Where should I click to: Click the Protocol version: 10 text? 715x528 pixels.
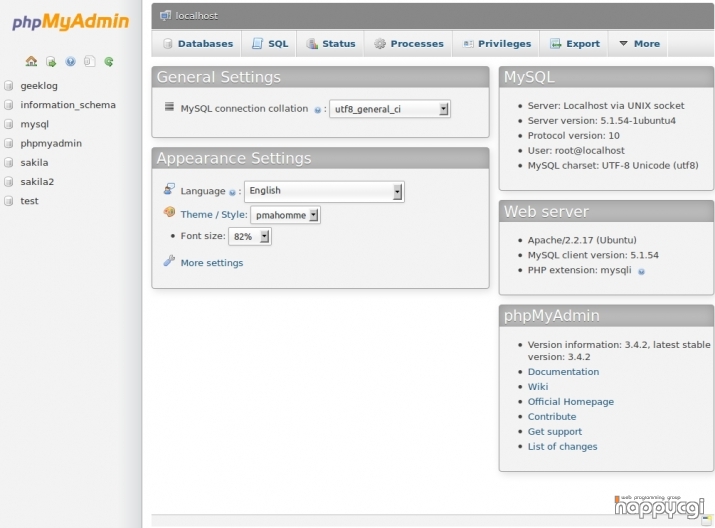coord(573,136)
